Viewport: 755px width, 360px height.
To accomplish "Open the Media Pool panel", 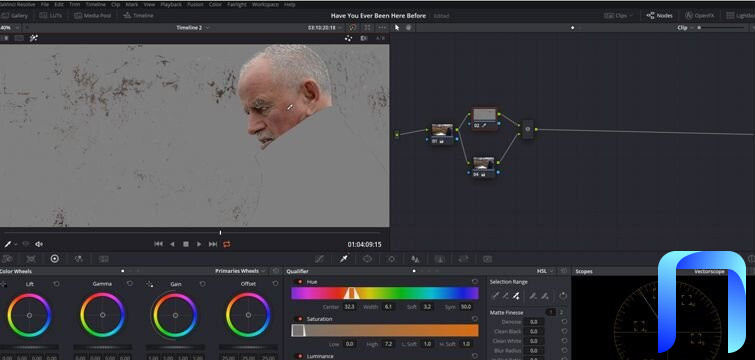I will (x=93, y=15).
